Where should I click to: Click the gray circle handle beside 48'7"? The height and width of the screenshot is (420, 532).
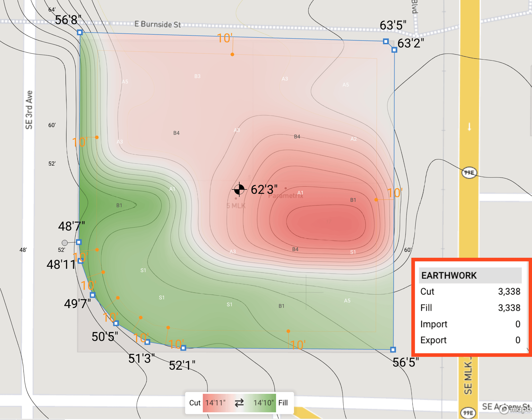pos(65,243)
